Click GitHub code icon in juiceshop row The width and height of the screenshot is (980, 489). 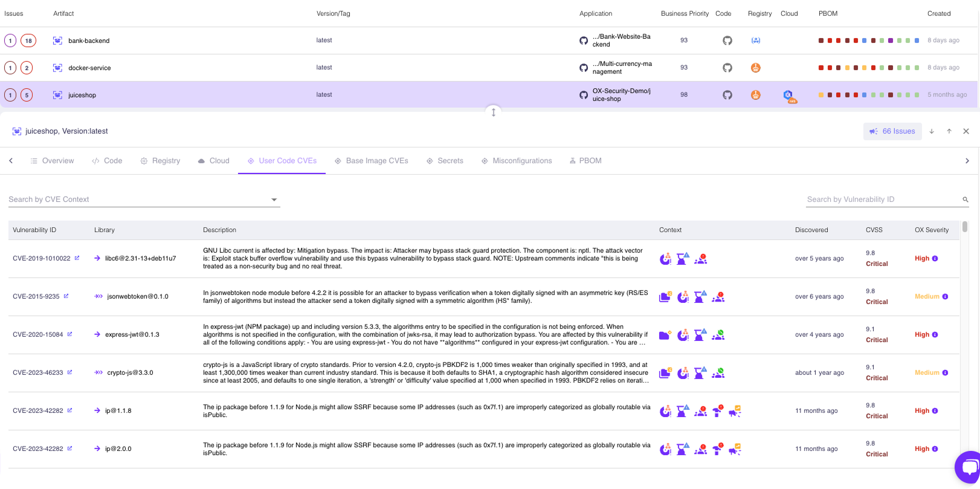coord(727,95)
